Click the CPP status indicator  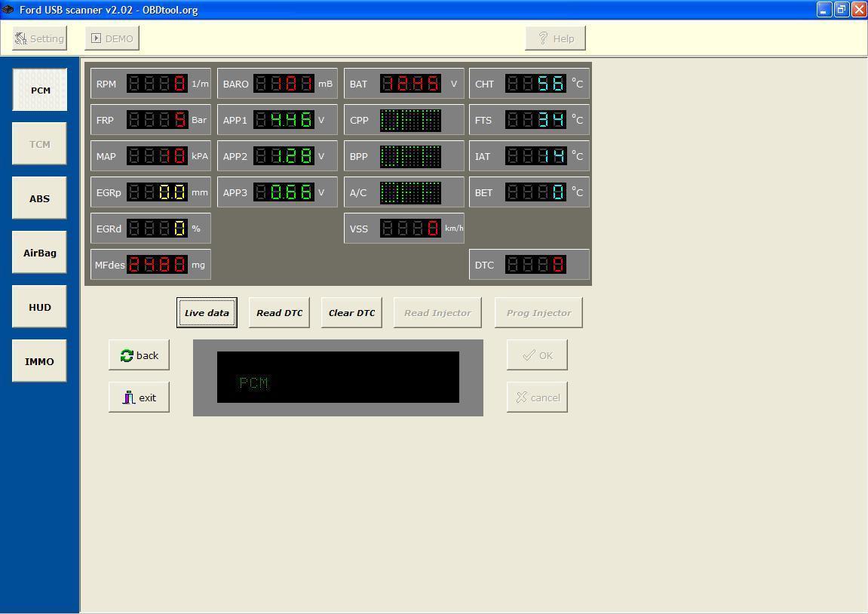[x=411, y=120]
